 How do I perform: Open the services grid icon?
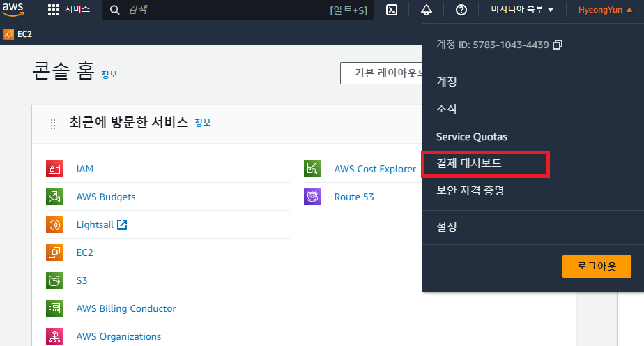pos(54,10)
